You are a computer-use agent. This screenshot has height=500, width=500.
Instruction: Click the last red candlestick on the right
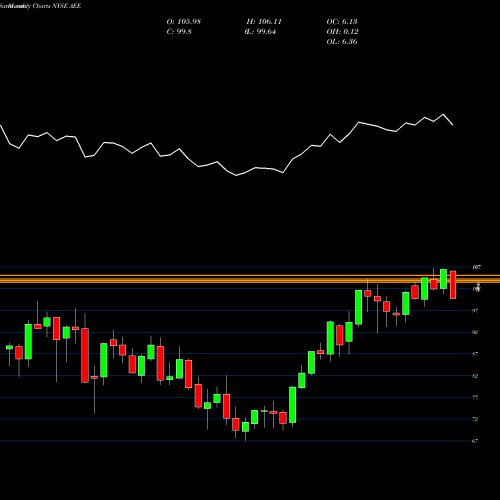pyautogui.click(x=453, y=285)
